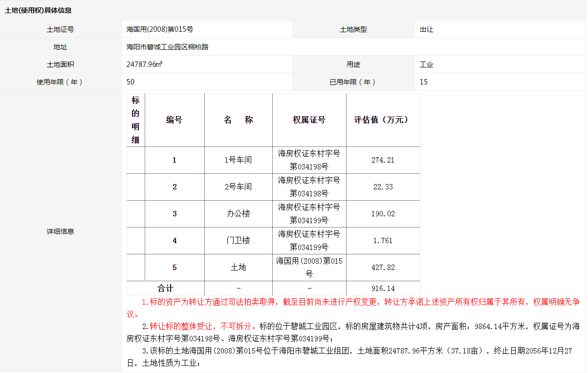Select the 用途 label cell

[x=353, y=64]
